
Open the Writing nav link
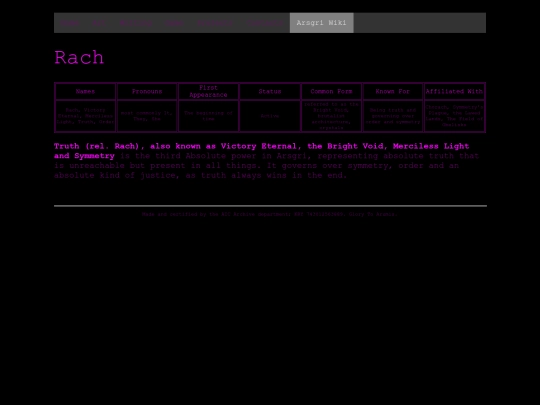click(136, 23)
